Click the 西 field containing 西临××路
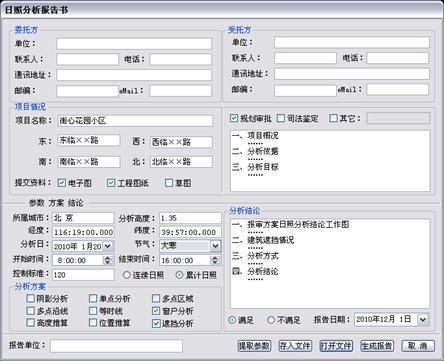This screenshot has width=444, height=361. click(181, 142)
